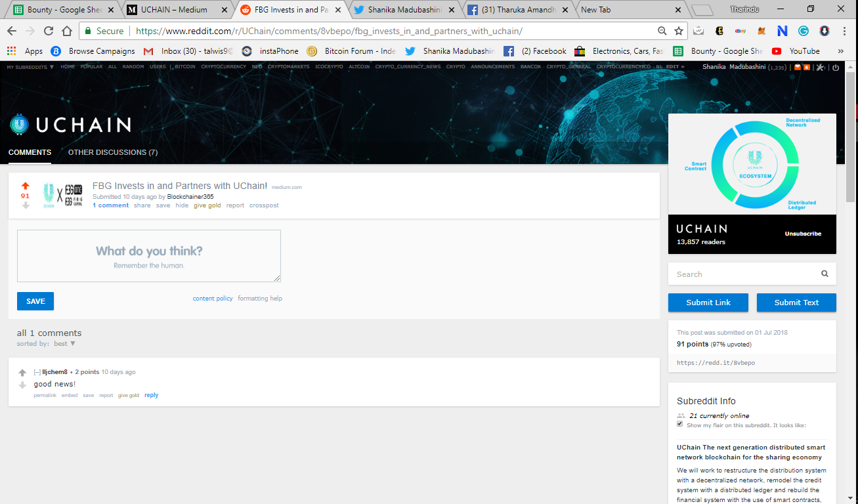Expand the My Subreddits dropdown
Viewport: 858px width, 504px height.
click(x=30, y=66)
